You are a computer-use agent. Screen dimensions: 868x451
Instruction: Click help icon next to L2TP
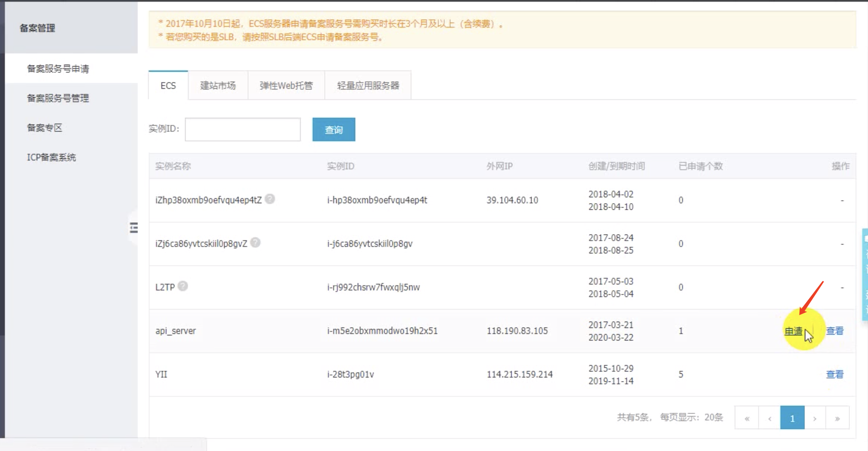pyautogui.click(x=182, y=286)
